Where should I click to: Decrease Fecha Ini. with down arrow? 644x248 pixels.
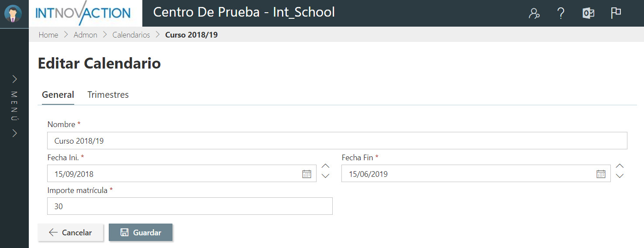click(325, 176)
